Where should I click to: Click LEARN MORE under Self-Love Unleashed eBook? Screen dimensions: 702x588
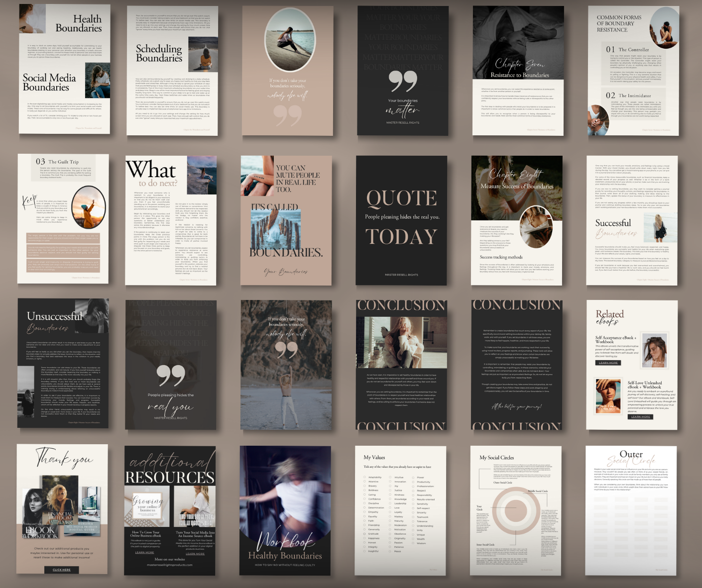pos(640,417)
